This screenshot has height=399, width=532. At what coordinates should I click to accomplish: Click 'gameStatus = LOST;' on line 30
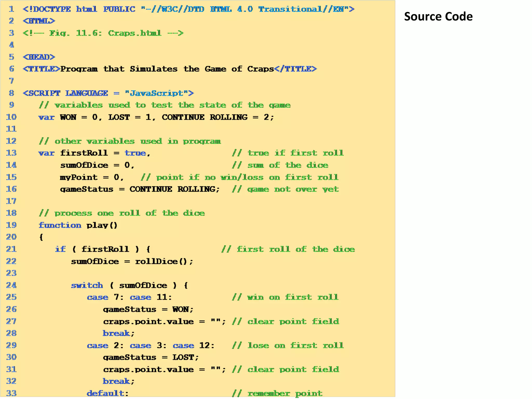[x=151, y=357]
